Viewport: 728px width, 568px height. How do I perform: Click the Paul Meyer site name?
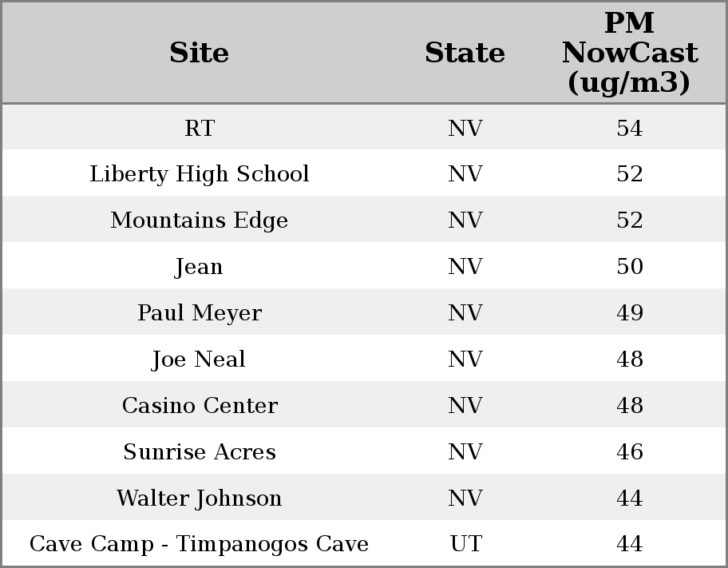[199, 313]
